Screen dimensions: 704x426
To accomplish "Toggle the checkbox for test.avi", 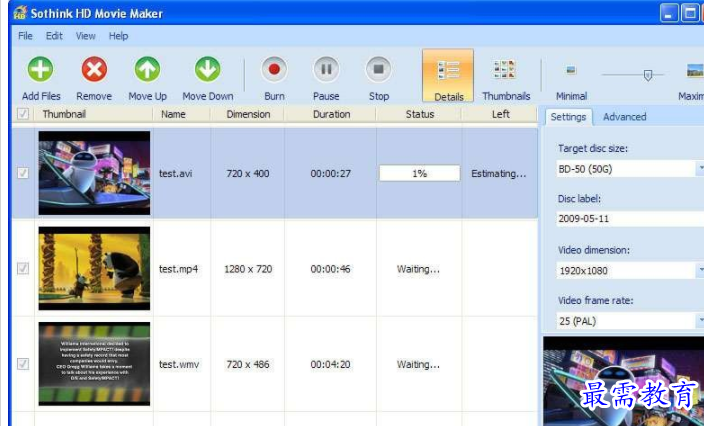I will (x=23, y=173).
